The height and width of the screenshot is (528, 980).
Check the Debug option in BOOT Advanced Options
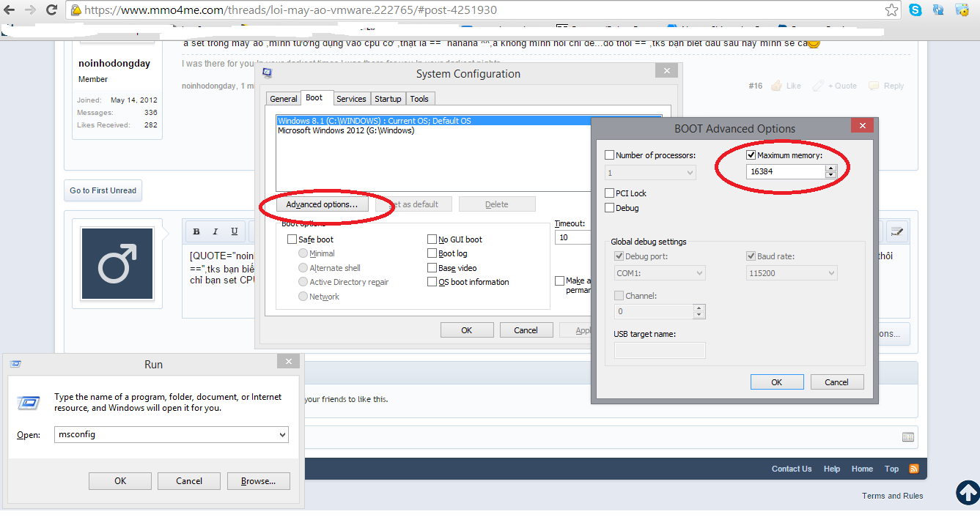[x=610, y=208]
